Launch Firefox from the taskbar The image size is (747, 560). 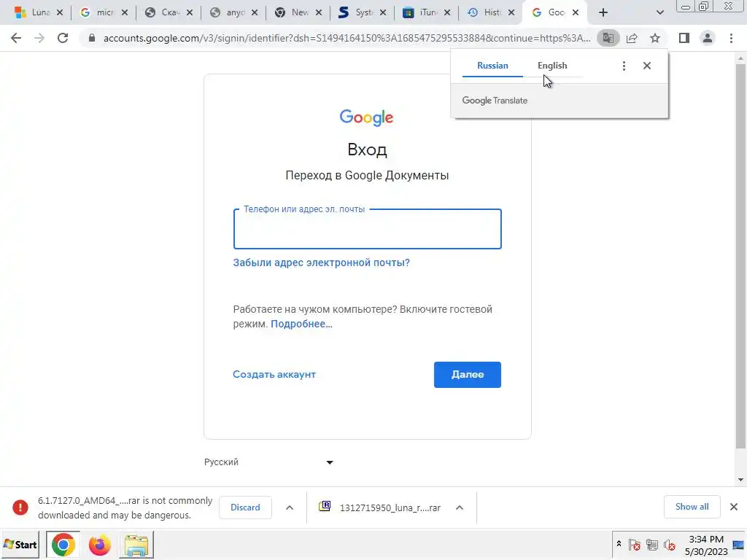click(99, 545)
